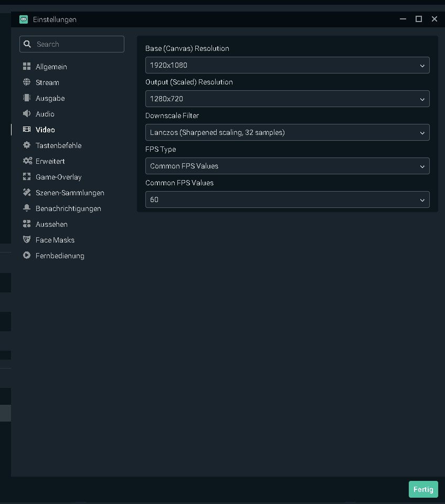
Task: Click the Audio speaker icon
Action: click(x=27, y=114)
